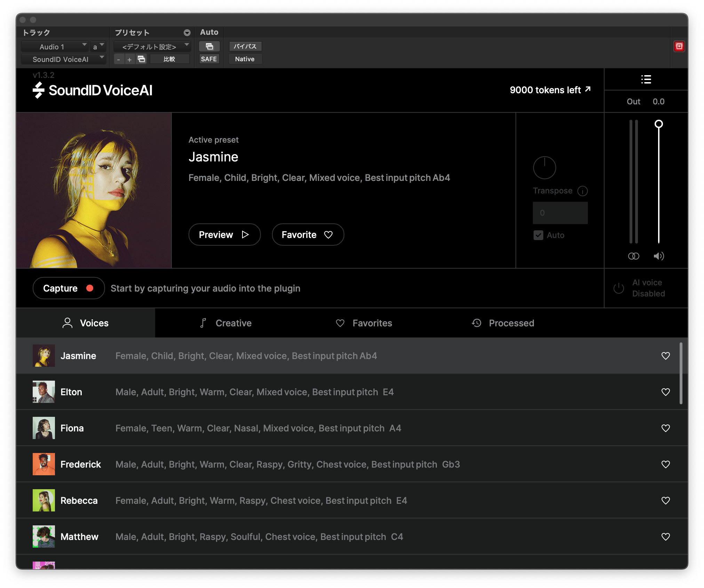Click the preset minus button
Image resolution: width=704 pixels, height=588 pixels.
click(119, 59)
